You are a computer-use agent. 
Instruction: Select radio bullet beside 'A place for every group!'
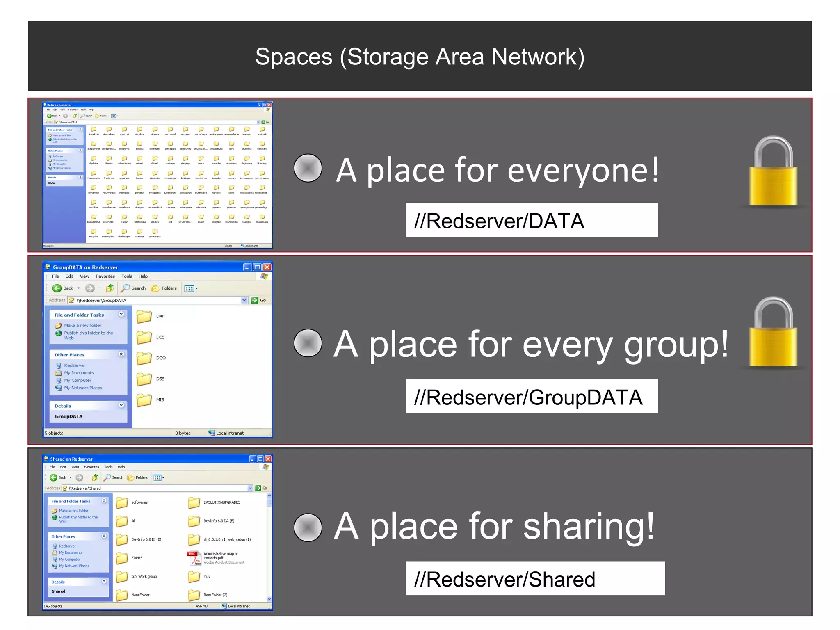308,343
